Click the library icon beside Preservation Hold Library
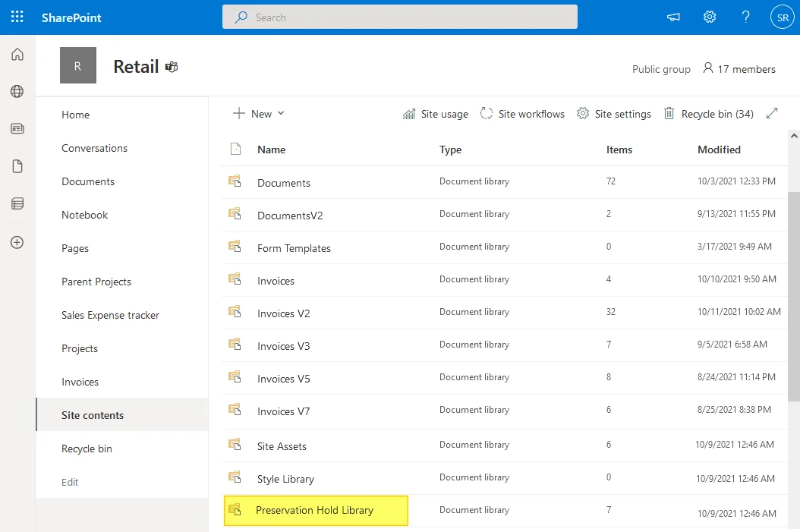 235,508
